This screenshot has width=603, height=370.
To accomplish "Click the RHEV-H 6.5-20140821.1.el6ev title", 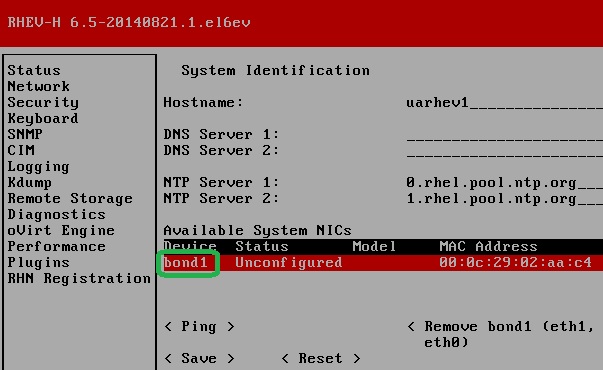I will 129,22.
